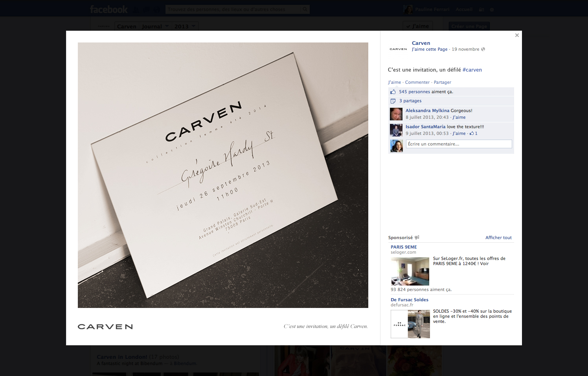Click the search magnifier icon
This screenshot has height=376, width=588.
click(305, 9)
